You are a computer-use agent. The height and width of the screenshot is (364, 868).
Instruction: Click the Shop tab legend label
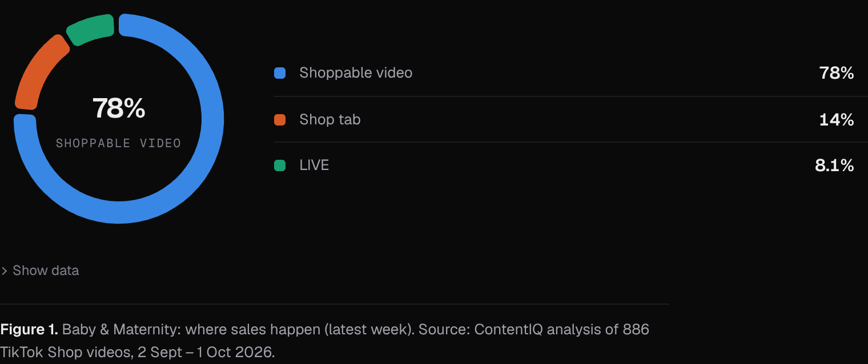tap(330, 120)
